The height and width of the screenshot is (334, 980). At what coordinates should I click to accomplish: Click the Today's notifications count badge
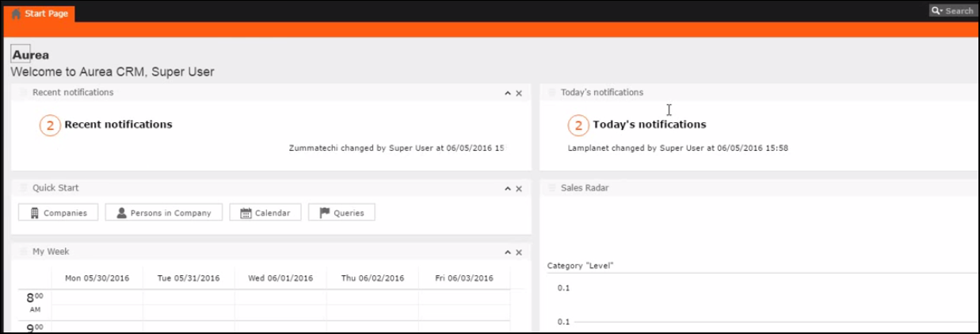pyautogui.click(x=578, y=125)
